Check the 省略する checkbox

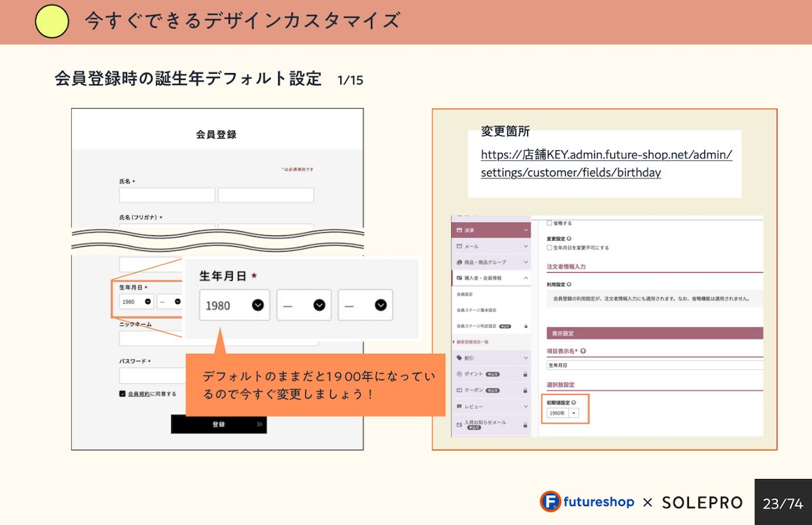pos(549,223)
